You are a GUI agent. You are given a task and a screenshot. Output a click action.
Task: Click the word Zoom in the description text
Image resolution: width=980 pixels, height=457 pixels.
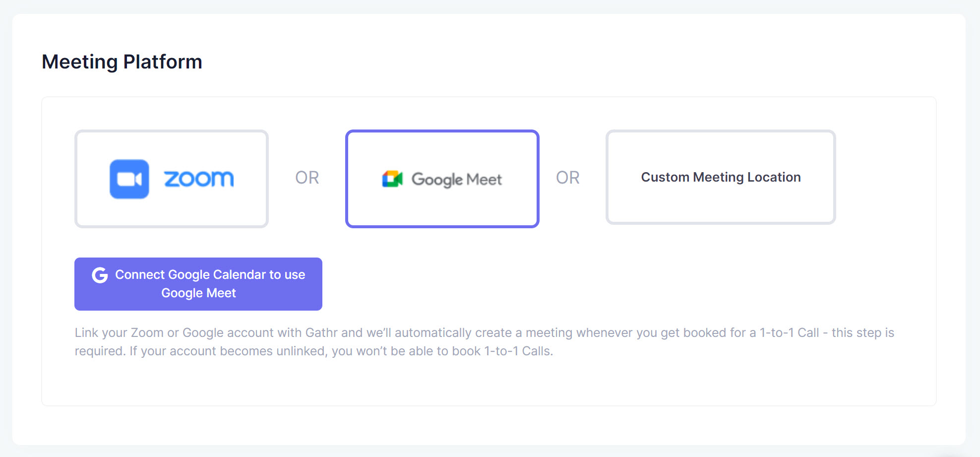(x=147, y=332)
